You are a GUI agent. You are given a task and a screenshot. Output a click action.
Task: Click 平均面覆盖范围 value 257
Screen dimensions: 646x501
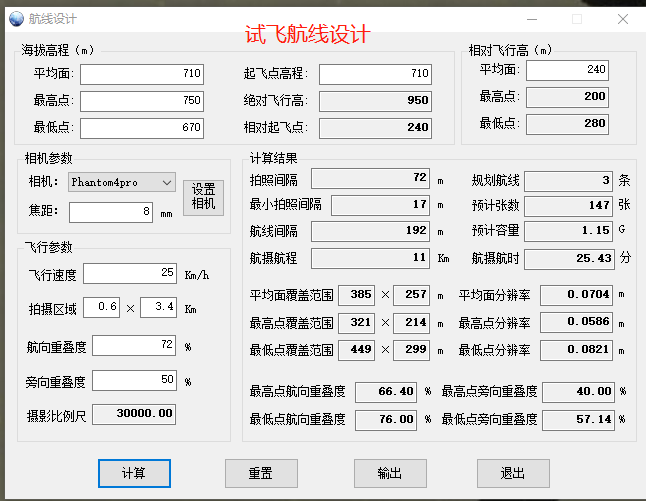pyautogui.click(x=412, y=295)
